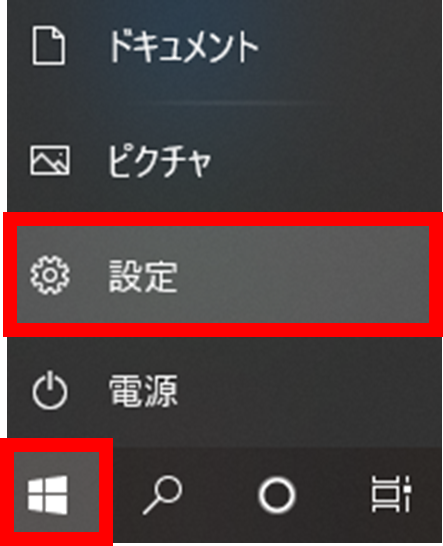Click the document page icon beside ドキュメント
Viewport: 443px width, 546px height.
coord(49,46)
